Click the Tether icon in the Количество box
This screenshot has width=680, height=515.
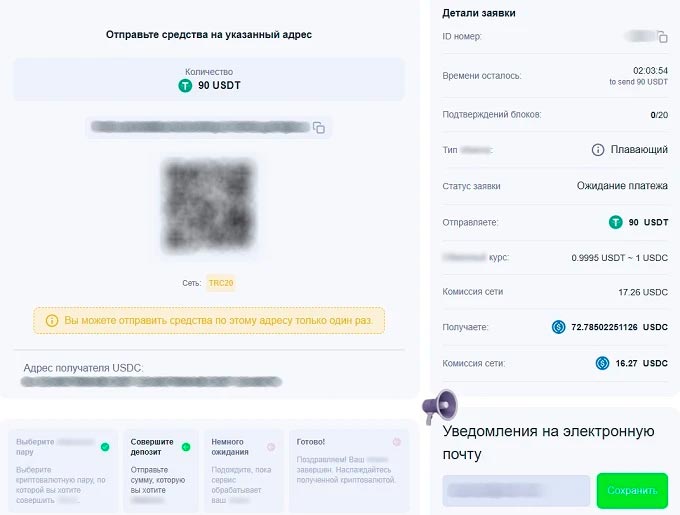(184, 86)
